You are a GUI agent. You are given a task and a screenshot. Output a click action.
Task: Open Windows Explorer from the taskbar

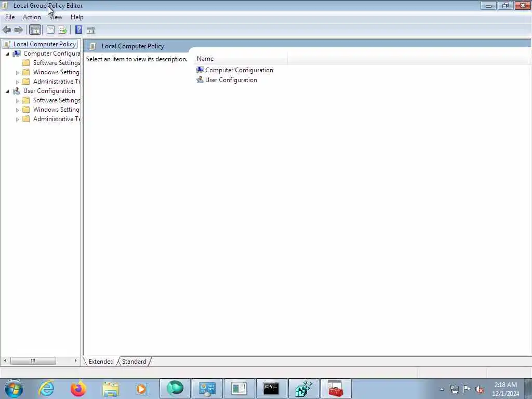pyautogui.click(x=111, y=389)
